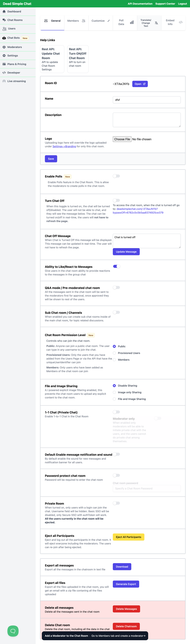Switch to the Members tab
The height and width of the screenshot is (644, 190).
[76, 21]
